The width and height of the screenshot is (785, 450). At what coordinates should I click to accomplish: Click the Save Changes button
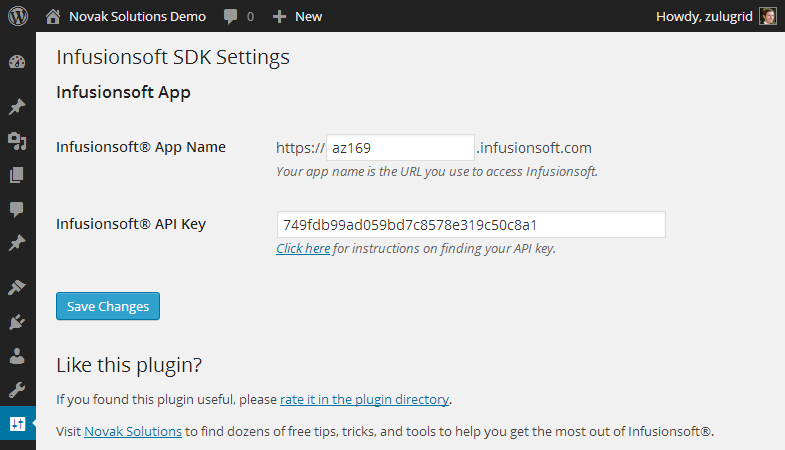click(x=108, y=306)
